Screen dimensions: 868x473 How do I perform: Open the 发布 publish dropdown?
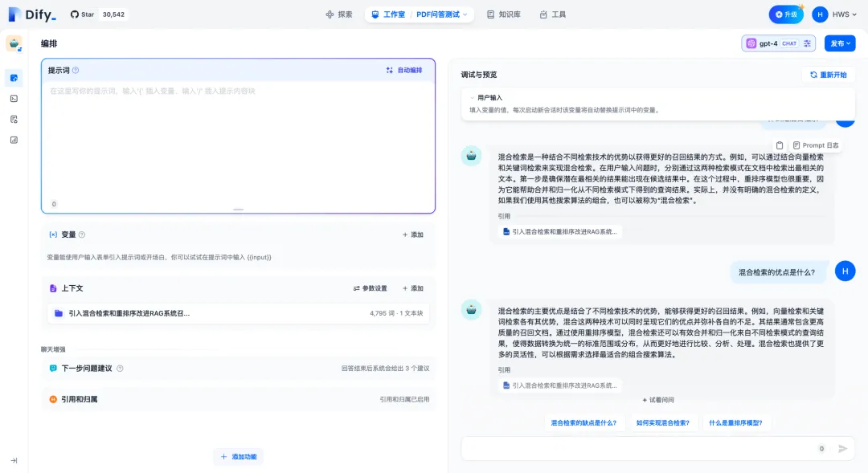840,43
